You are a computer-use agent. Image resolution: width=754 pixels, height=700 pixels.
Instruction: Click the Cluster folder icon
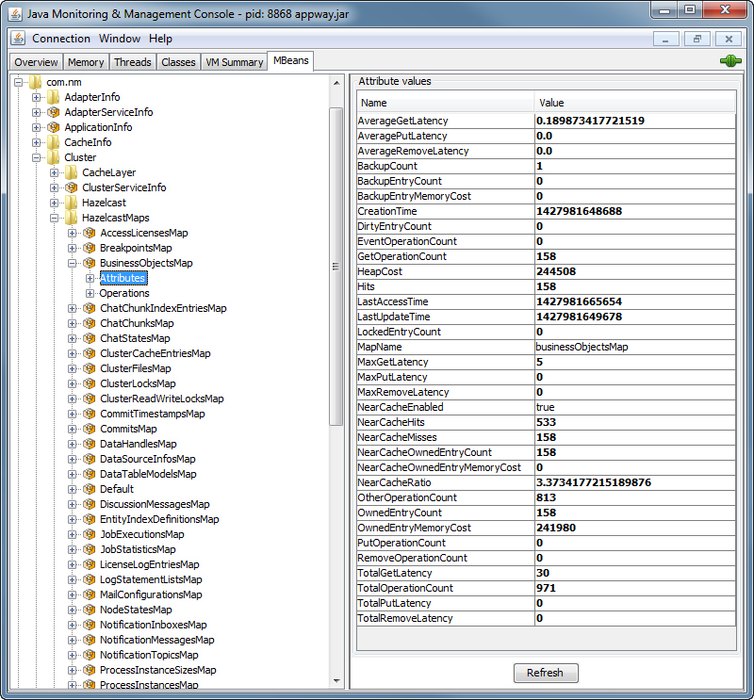click(54, 157)
